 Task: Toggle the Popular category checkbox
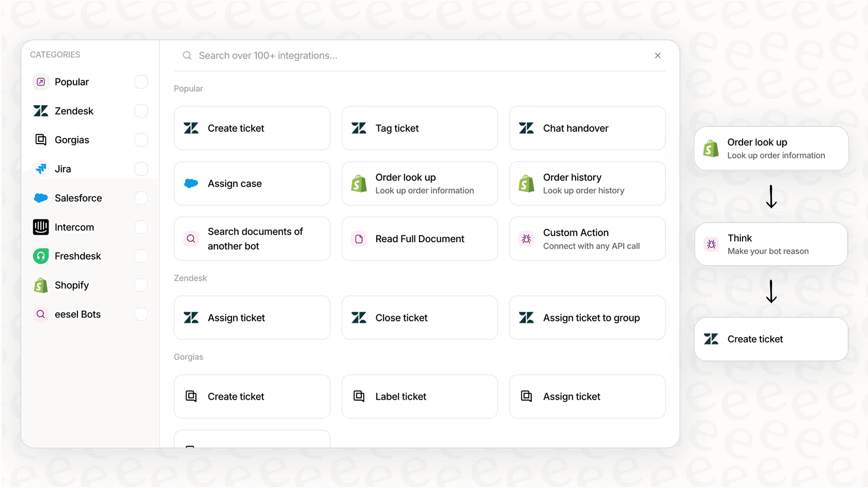[x=141, y=82]
